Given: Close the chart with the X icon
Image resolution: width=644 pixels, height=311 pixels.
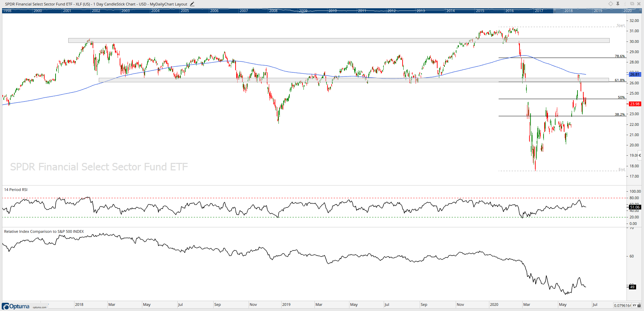Looking at the screenshot, I should tap(639, 4).
